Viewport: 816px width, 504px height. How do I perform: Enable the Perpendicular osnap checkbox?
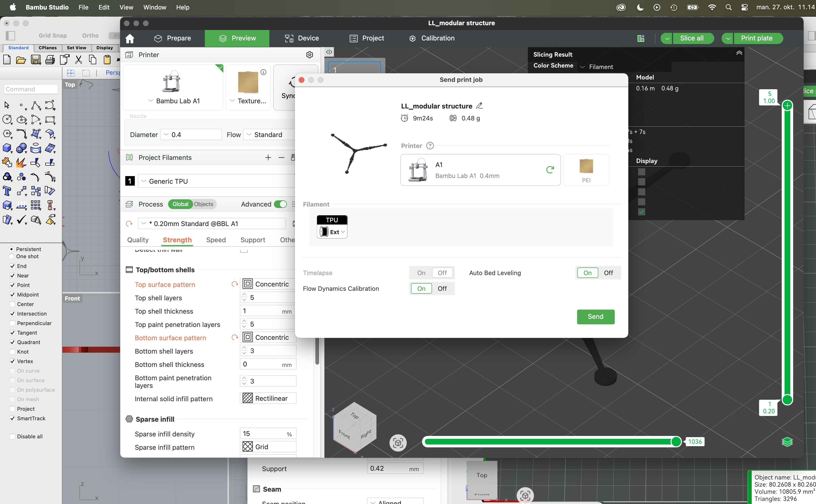[x=12, y=323]
